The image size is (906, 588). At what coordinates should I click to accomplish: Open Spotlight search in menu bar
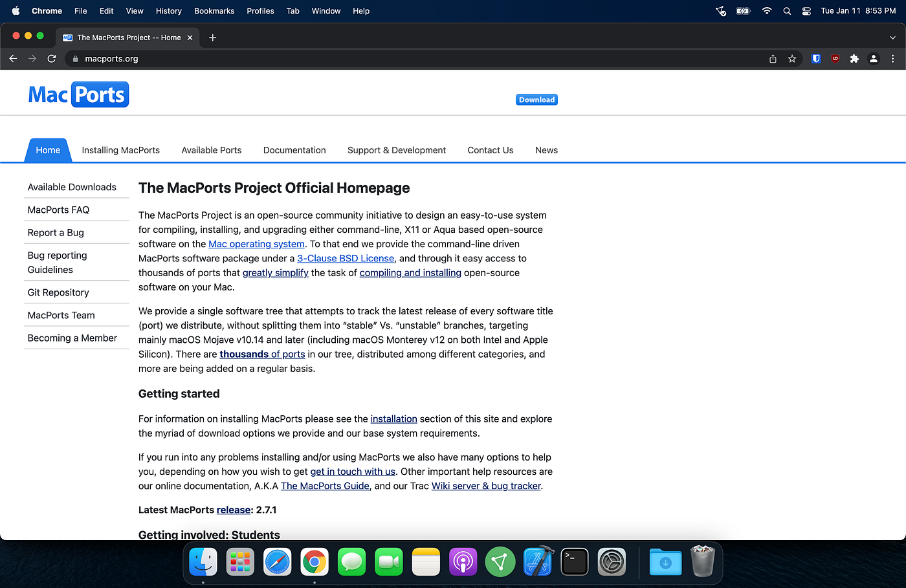pos(787,11)
